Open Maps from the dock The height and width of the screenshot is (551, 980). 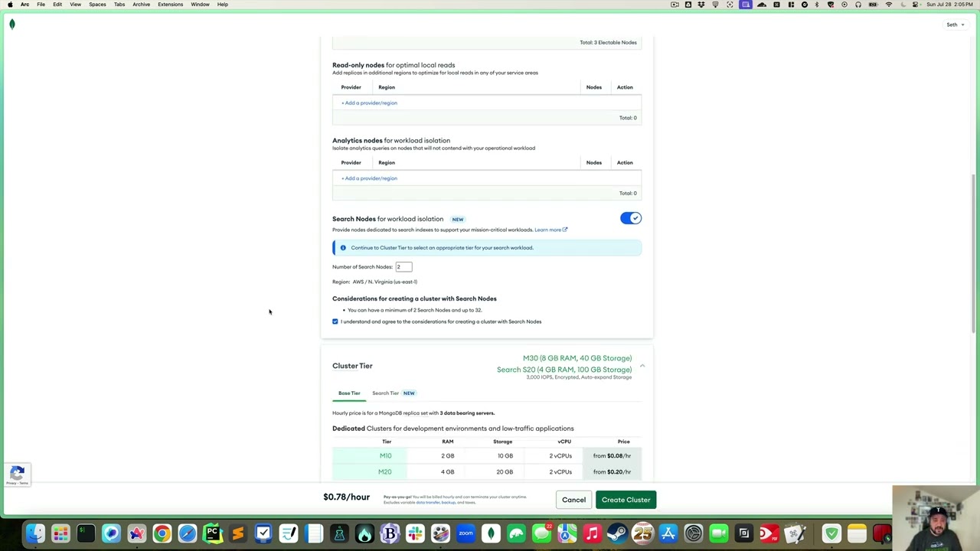[567, 533]
